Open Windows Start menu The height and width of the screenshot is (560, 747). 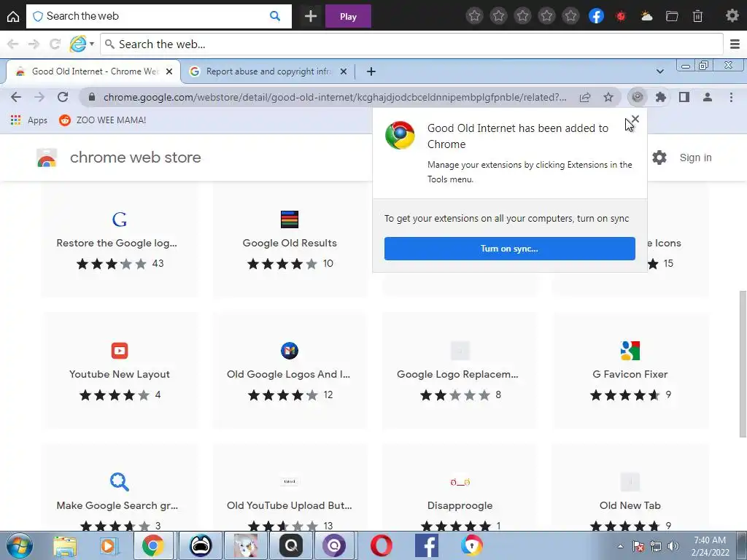(x=19, y=545)
